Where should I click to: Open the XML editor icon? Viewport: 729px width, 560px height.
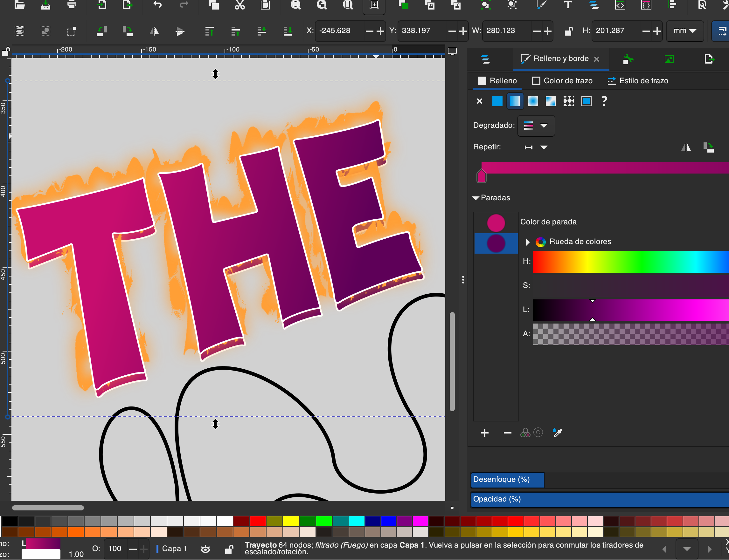pyautogui.click(x=620, y=5)
